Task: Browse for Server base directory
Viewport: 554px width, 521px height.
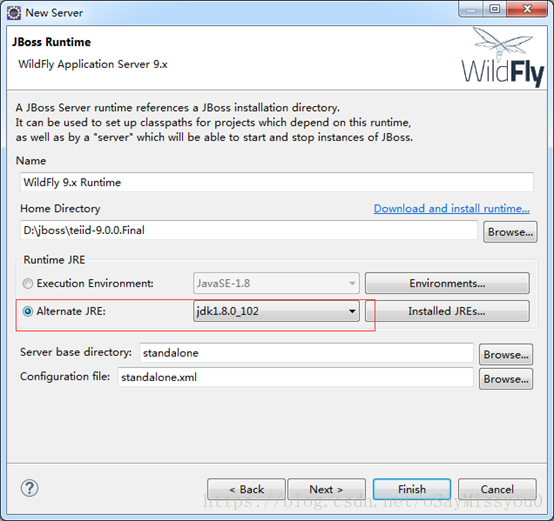Action: (506, 354)
